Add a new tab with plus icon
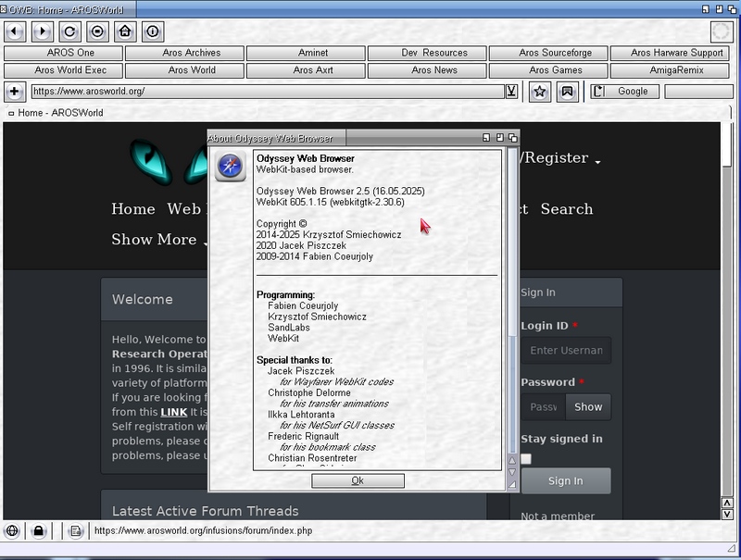This screenshot has height=560, width=741. (x=14, y=92)
